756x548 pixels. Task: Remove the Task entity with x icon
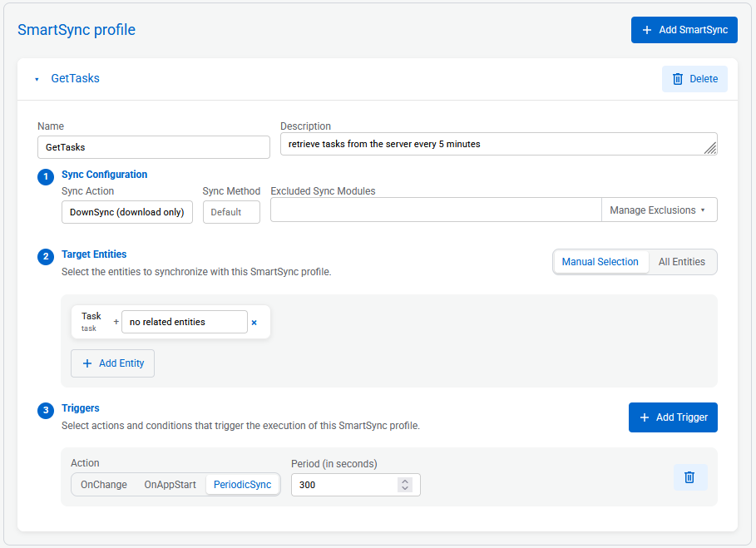(x=254, y=323)
